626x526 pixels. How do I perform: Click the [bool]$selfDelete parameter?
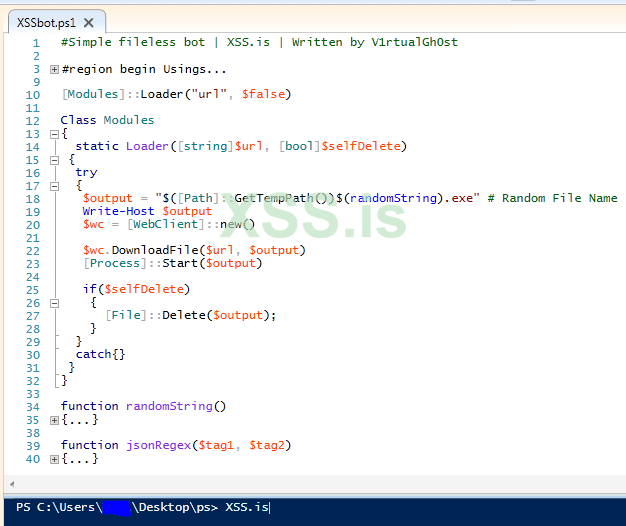coord(343,146)
